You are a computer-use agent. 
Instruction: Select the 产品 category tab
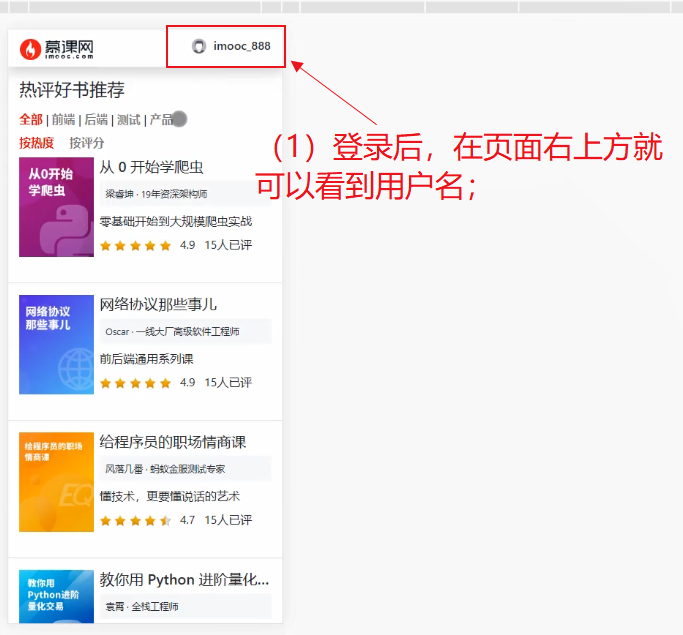click(162, 119)
